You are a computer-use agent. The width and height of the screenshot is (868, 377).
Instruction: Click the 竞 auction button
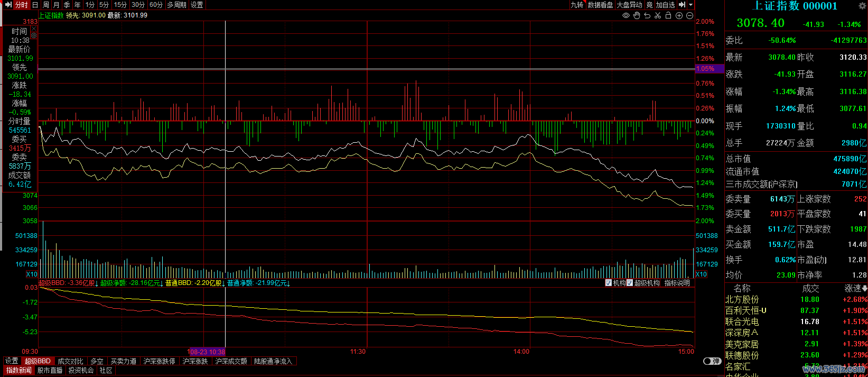650,5
